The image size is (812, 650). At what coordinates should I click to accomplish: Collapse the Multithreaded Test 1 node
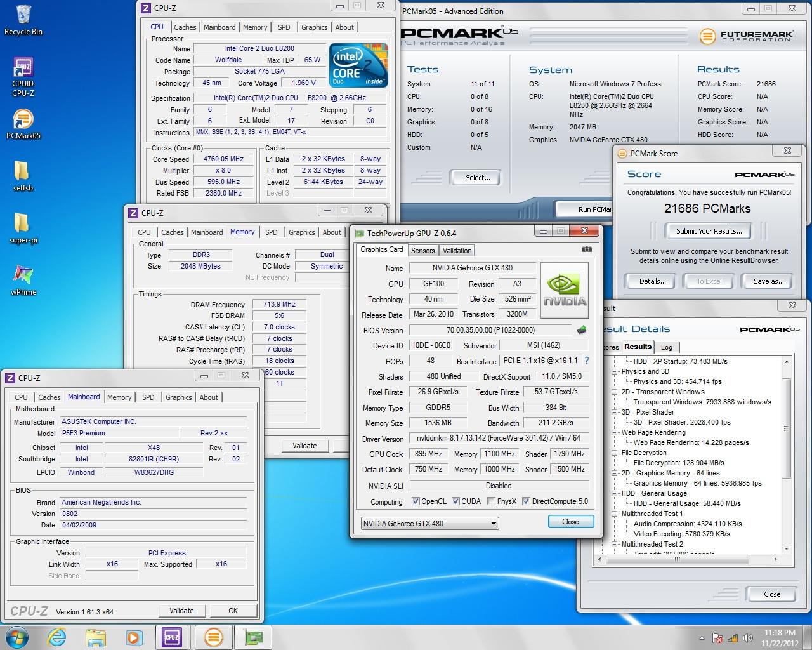(614, 514)
